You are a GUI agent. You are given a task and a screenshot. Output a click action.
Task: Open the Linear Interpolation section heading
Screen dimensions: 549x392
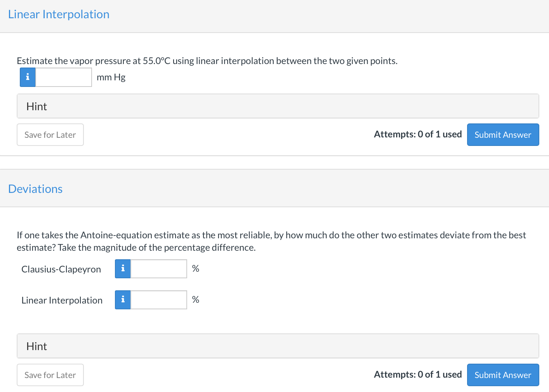point(59,14)
